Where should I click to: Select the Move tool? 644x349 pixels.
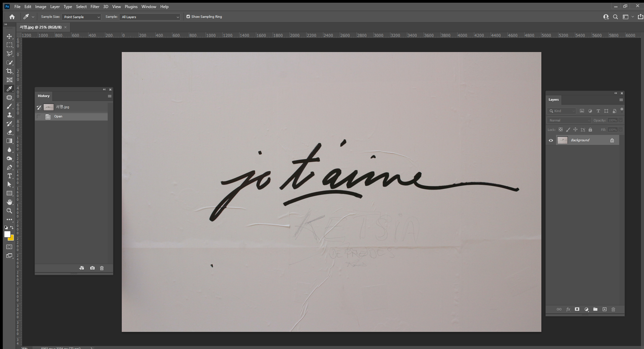pos(9,36)
